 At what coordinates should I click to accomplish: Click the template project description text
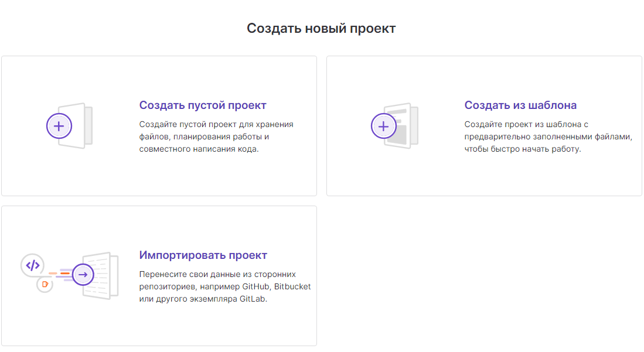(x=548, y=136)
